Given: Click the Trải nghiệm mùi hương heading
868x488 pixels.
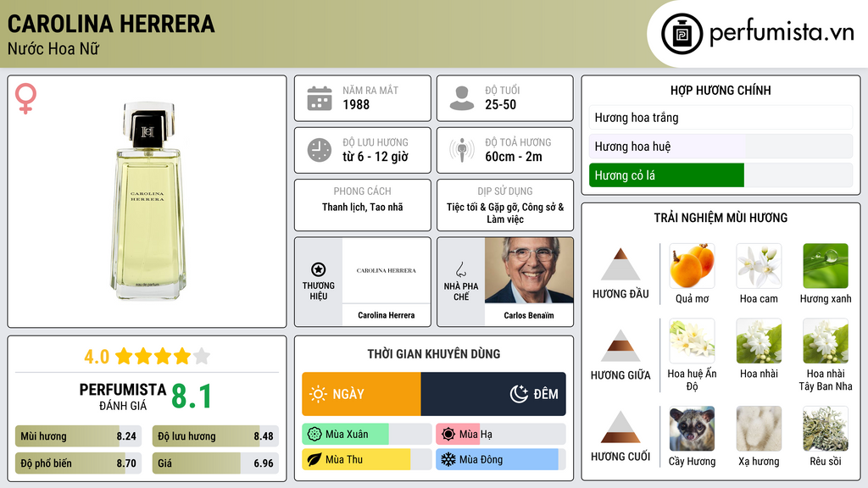Looking at the screenshot, I should tap(721, 218).
